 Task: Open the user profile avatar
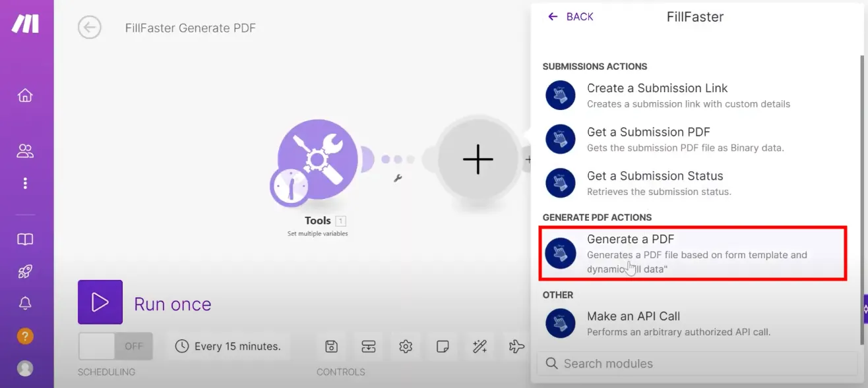[25, 368]
